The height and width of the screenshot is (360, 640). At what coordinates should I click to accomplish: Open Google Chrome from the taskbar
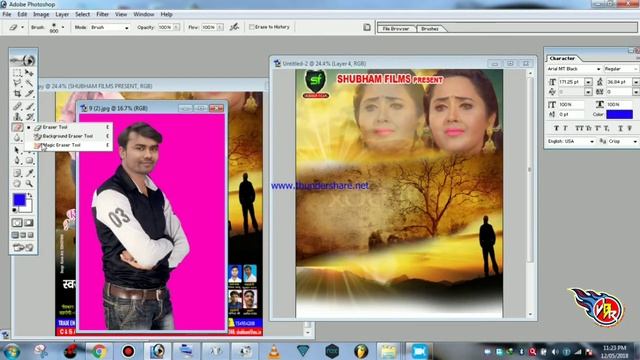tap(99, 351)
